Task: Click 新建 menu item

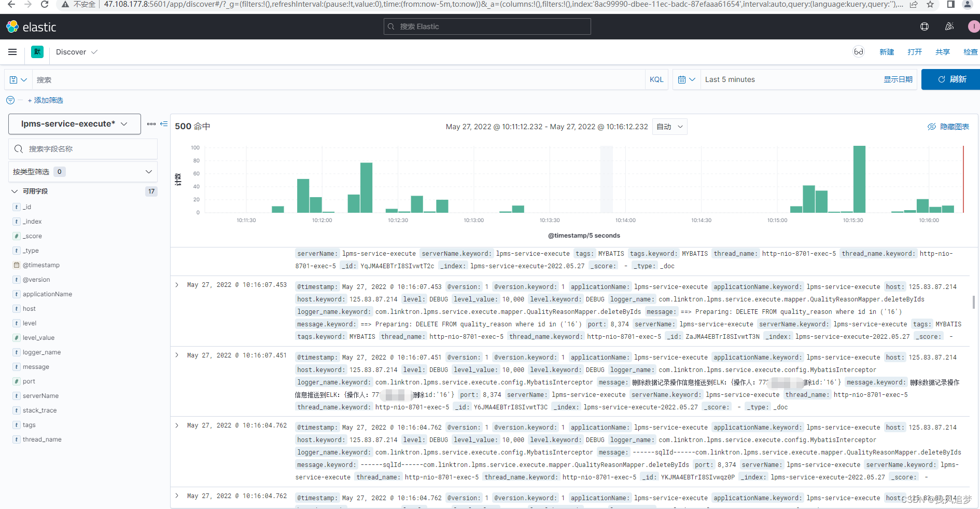Action: [x=887, y=52]
